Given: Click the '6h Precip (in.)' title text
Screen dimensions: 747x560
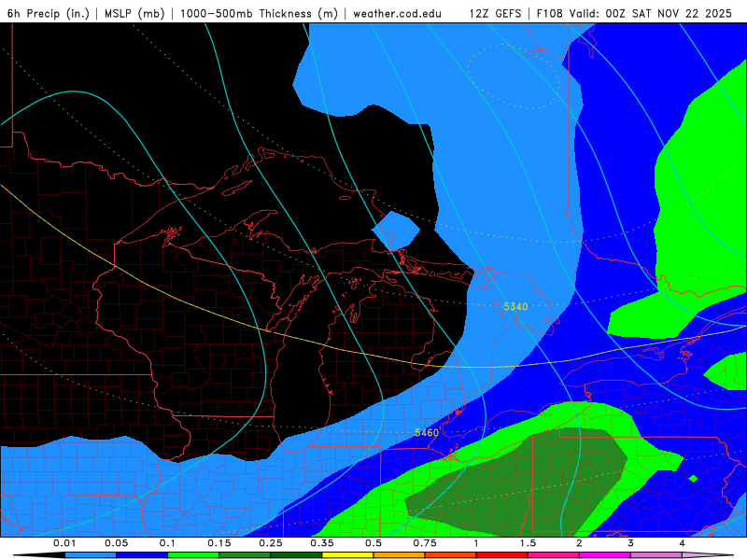Looking at the screenshot, I should click(49, 13).
